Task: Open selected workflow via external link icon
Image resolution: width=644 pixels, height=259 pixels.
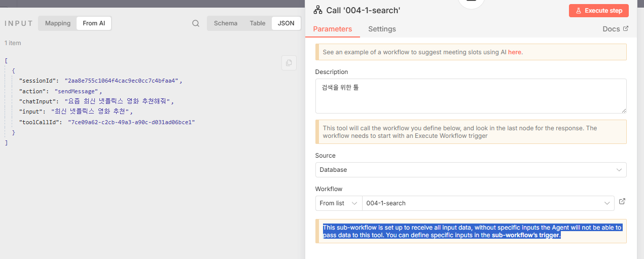Action: [x=622, y=202]
